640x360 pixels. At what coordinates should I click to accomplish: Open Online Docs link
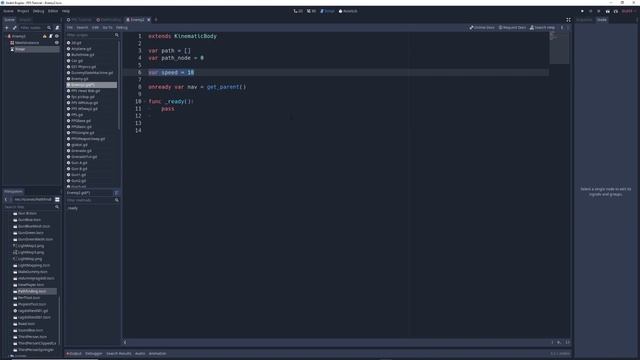click(x=482, y=28)
